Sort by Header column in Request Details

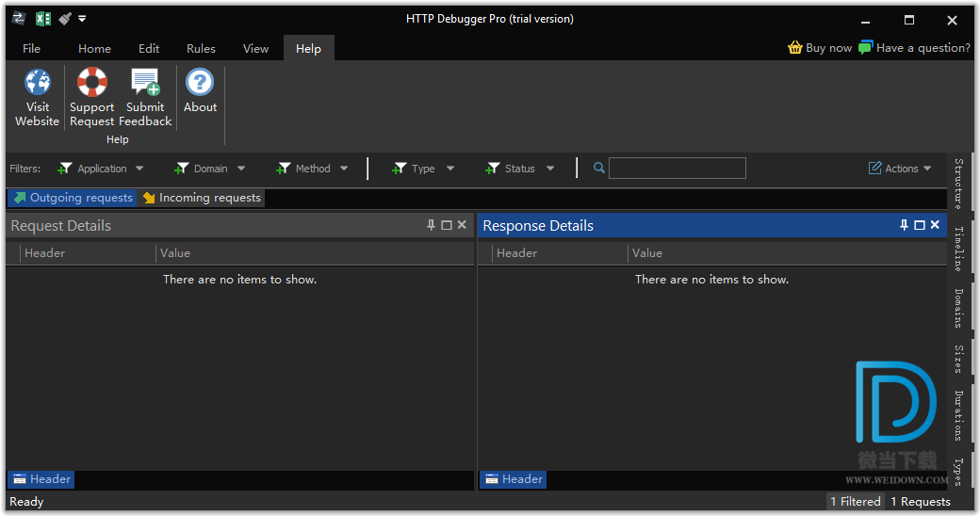(x=88, y=253)
